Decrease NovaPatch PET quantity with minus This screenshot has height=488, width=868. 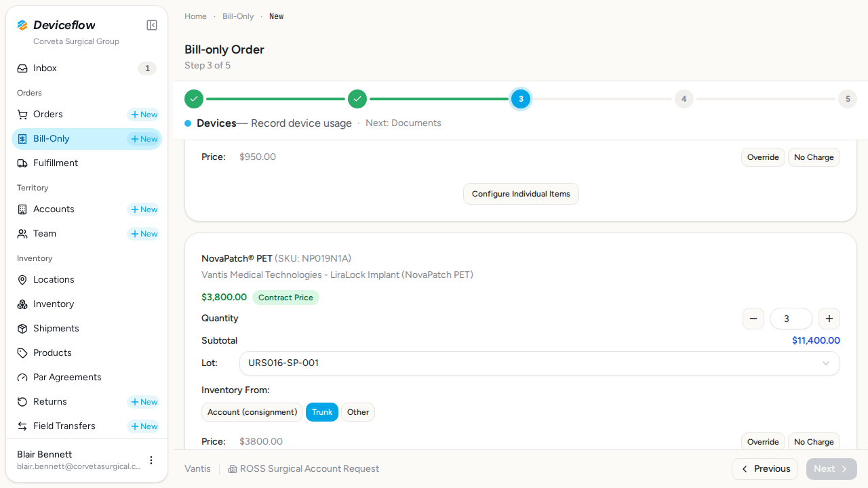pyautogui.click(x=753, y=319)
